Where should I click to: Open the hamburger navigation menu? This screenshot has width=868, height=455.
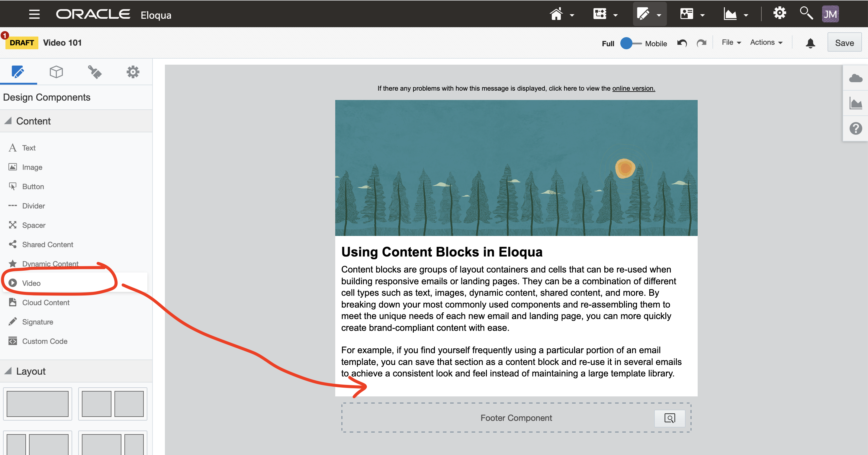(x=34, y=14)
